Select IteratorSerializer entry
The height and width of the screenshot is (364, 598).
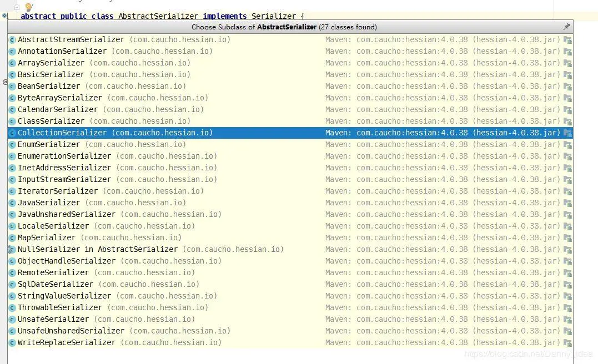click(x=290, y=191)
